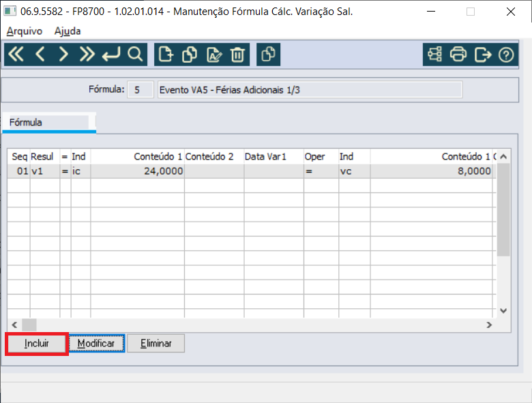Copy record icon beside new document

pos(190,55)
